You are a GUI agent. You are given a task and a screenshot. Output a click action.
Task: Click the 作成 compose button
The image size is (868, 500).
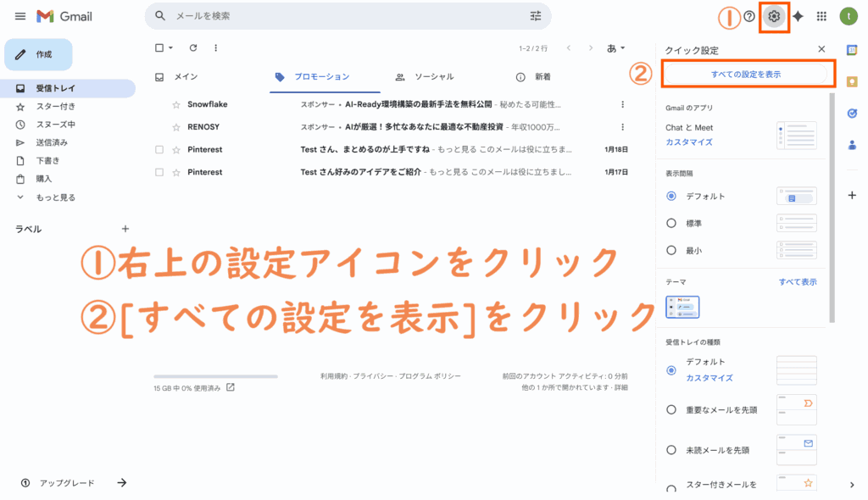click(39, 54)
